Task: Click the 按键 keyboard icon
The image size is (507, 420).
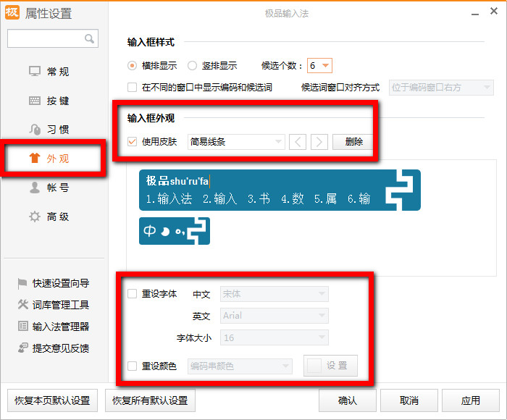Action: pyautogui.click(x=35, y=101)
